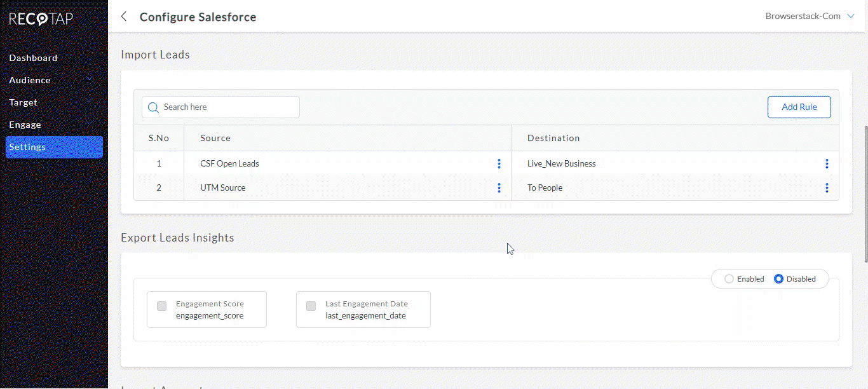
Task: Select the Disabled radio button
Action: pyautogui.click(x=778, y=279)
